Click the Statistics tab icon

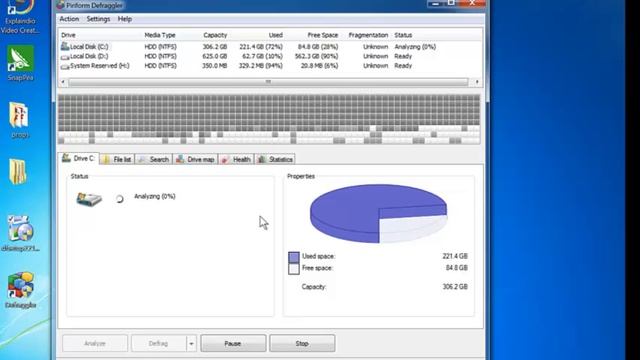262,159
